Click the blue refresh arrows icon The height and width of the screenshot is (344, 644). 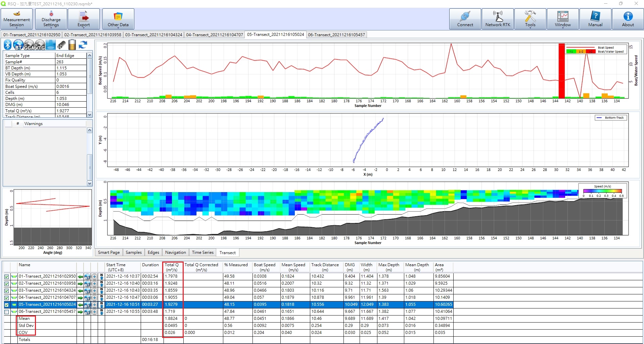click(83, 45)
